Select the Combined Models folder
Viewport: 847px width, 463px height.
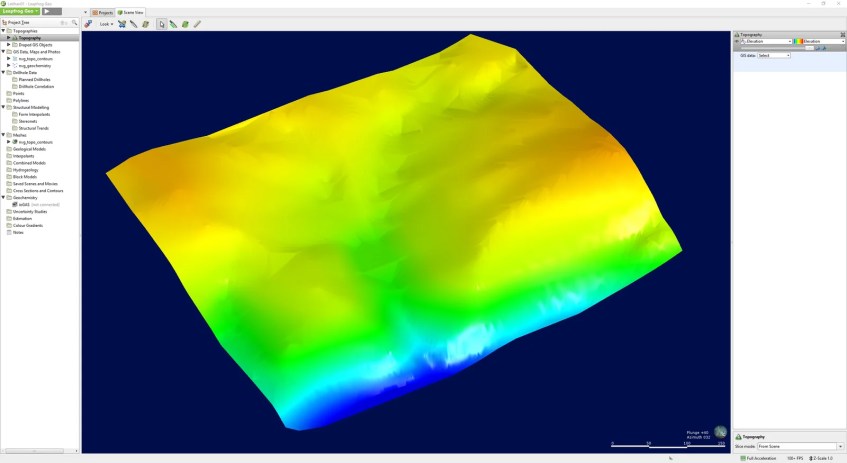tap(29, 163)
